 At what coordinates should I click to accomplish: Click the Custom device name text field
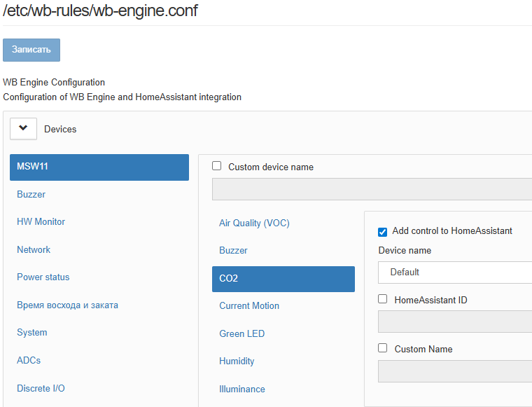point(372,189)
